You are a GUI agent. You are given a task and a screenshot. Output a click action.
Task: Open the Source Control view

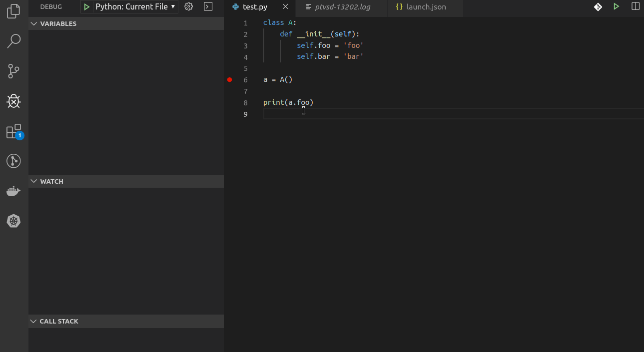pyautogui.click(x=13, y=71)
